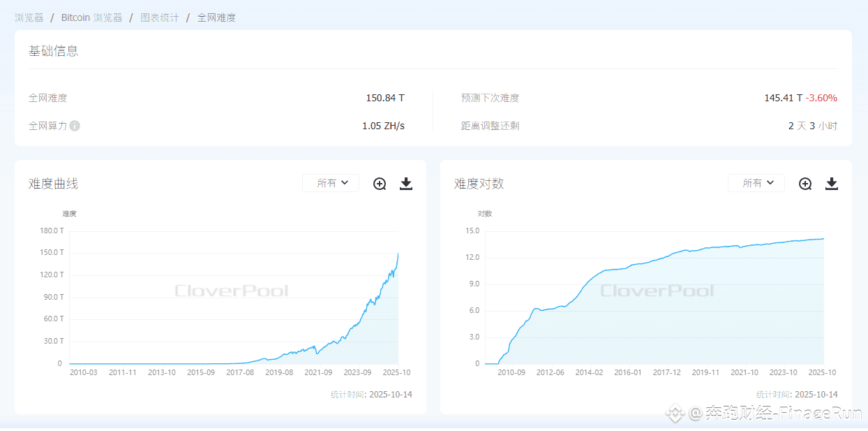The width and height of the screenshot is (868, 431).
Task: Click the 难度对数 chart title
Action: pyautogui.click(x=479, y=184)
